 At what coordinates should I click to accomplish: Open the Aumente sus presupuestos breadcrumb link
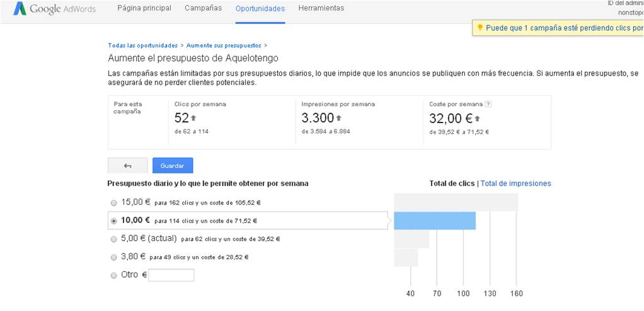[224, 45]
